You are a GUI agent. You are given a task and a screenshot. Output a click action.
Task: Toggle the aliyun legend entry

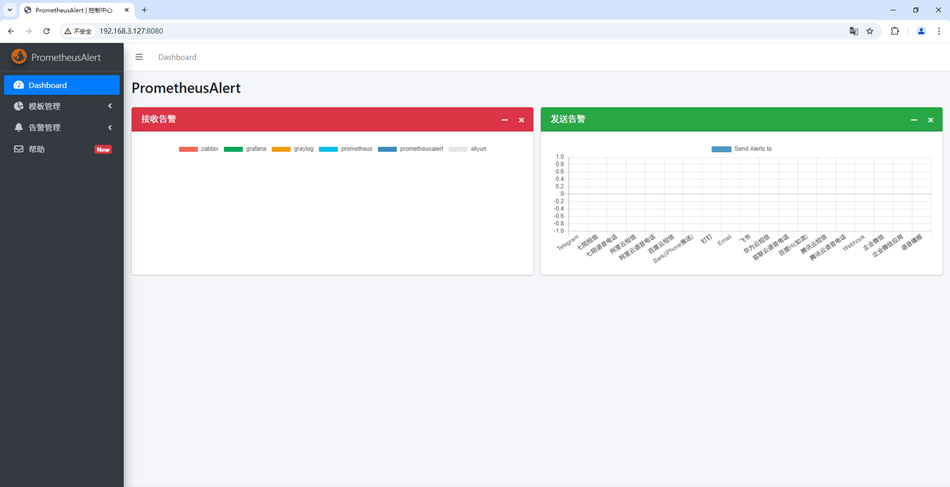point(468,149)
